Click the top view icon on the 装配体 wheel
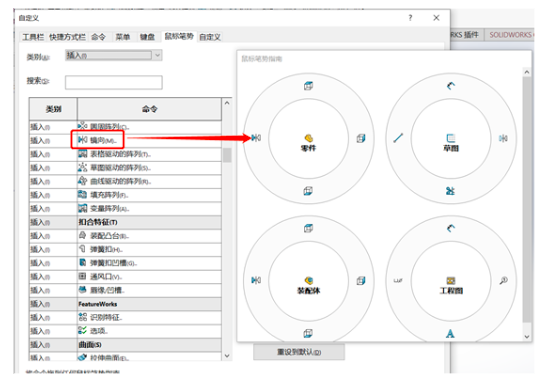The height and width of the screenshot is (388, 555). (308, 228)
